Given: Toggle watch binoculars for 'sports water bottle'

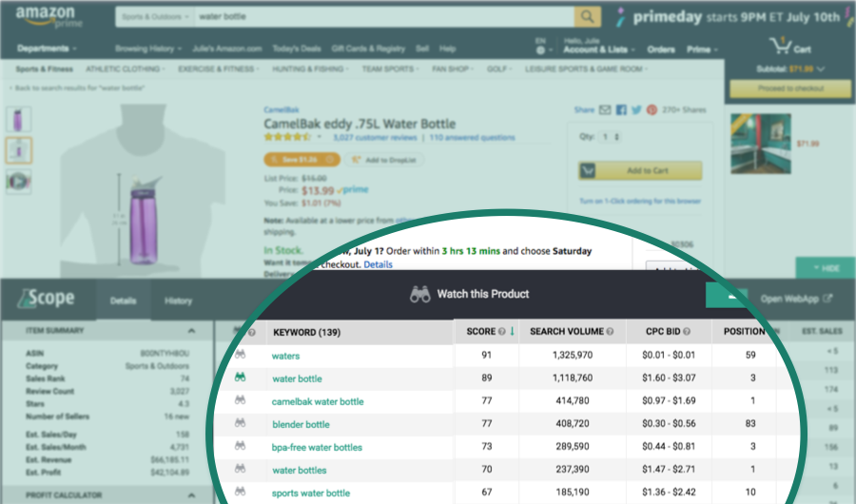Looking at the screenshot, I should pyautogui.click(x=241, y=492).
